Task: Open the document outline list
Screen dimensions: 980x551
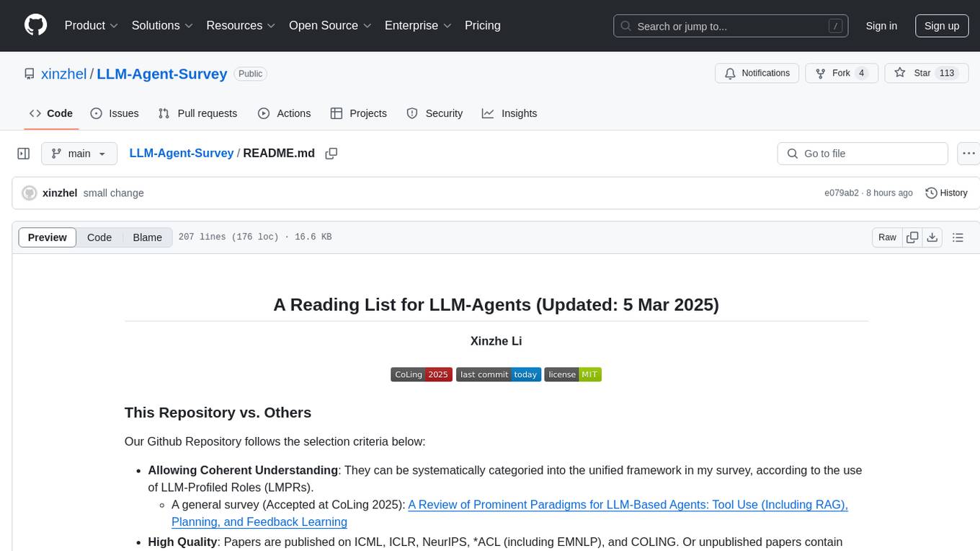Action: 958,237
